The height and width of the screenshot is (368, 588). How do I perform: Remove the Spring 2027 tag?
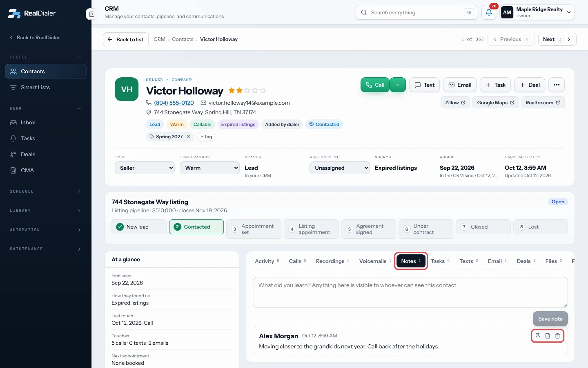189,137
